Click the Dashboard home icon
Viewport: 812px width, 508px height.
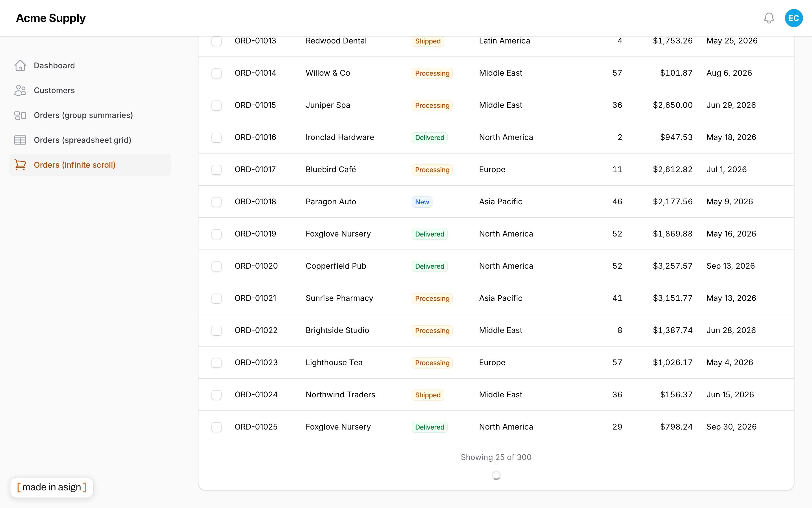[x=20, y=65]
